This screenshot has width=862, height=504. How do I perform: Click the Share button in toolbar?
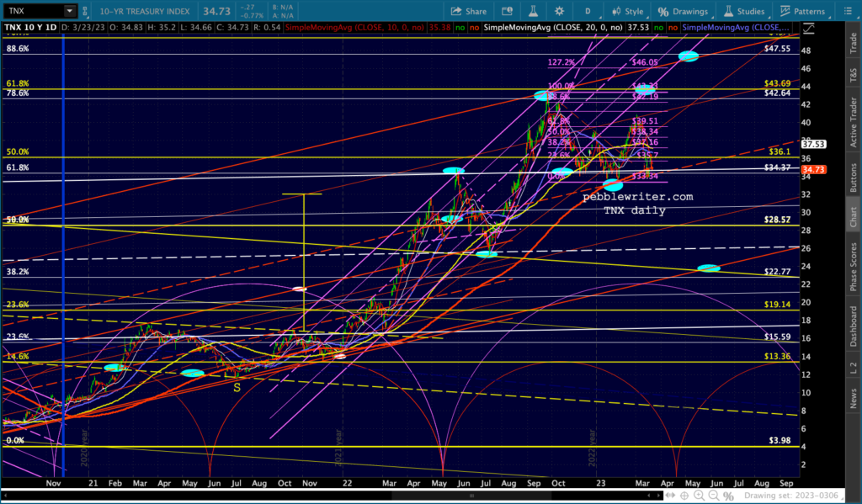pyautogui.click(x=469, y=11)
